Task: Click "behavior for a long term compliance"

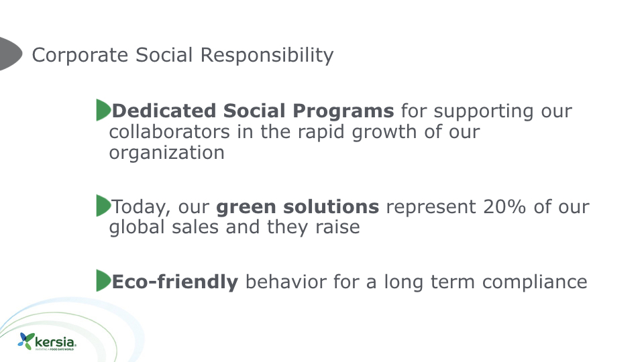Action: click(416, 282)
